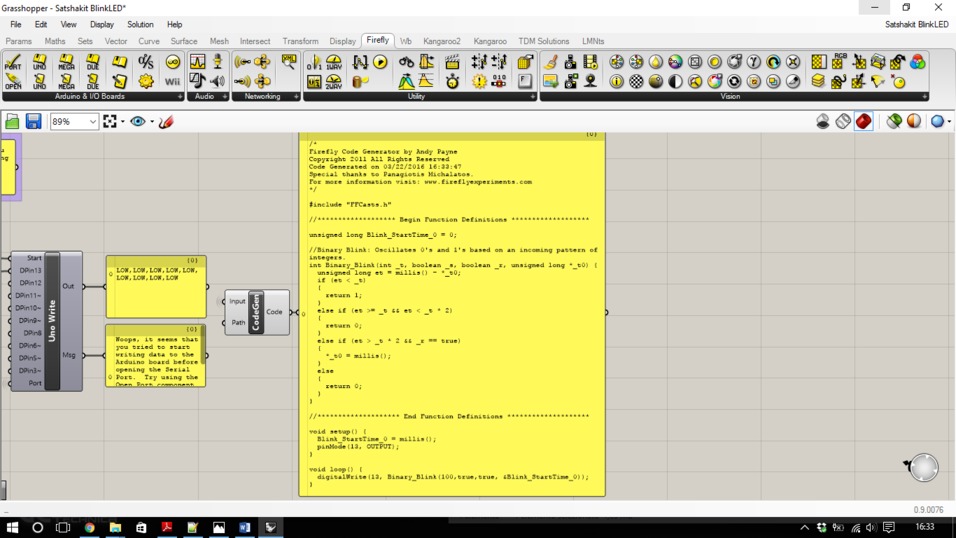The width and height of the screenshot is (956, 538).
Task: Select the paintbrush icon in Vision panel
Action: pos(551,62)
